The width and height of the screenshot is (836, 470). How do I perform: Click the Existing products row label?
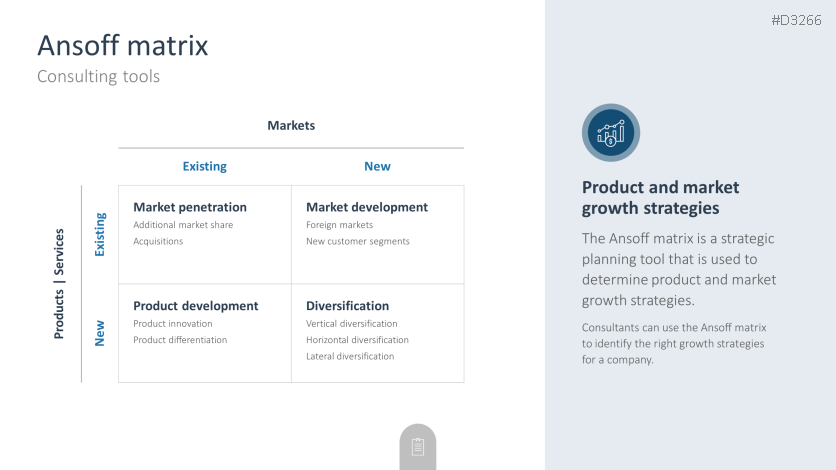(x=99, y=234)
